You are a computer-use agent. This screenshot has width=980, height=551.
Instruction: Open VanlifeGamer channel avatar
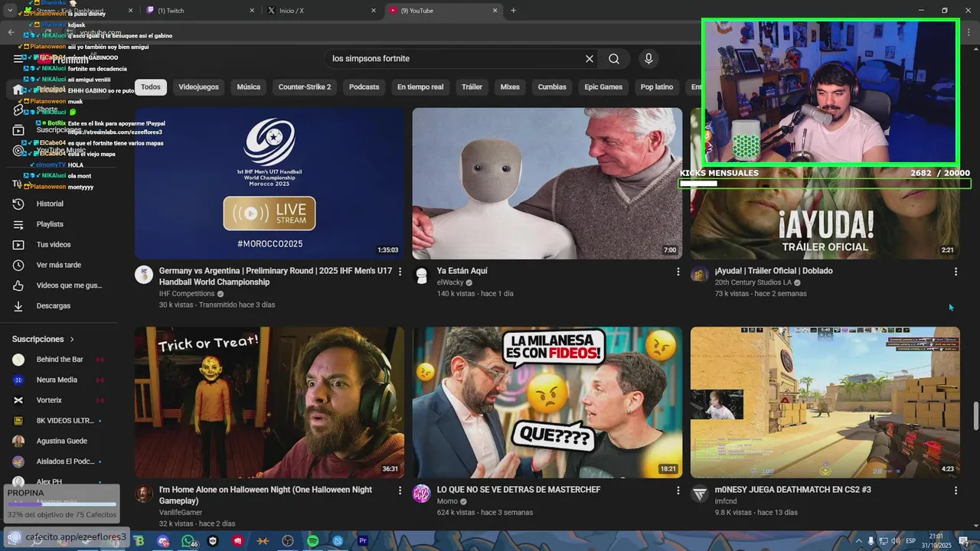point(144,494)
